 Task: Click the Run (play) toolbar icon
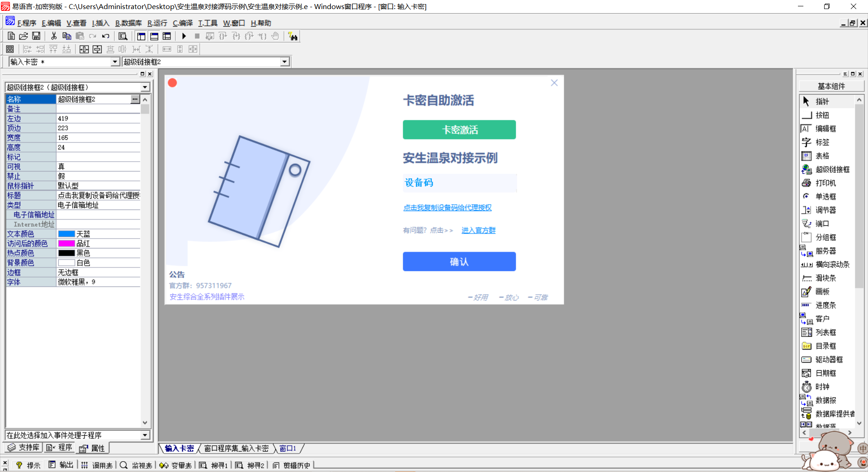click(184, 36)
